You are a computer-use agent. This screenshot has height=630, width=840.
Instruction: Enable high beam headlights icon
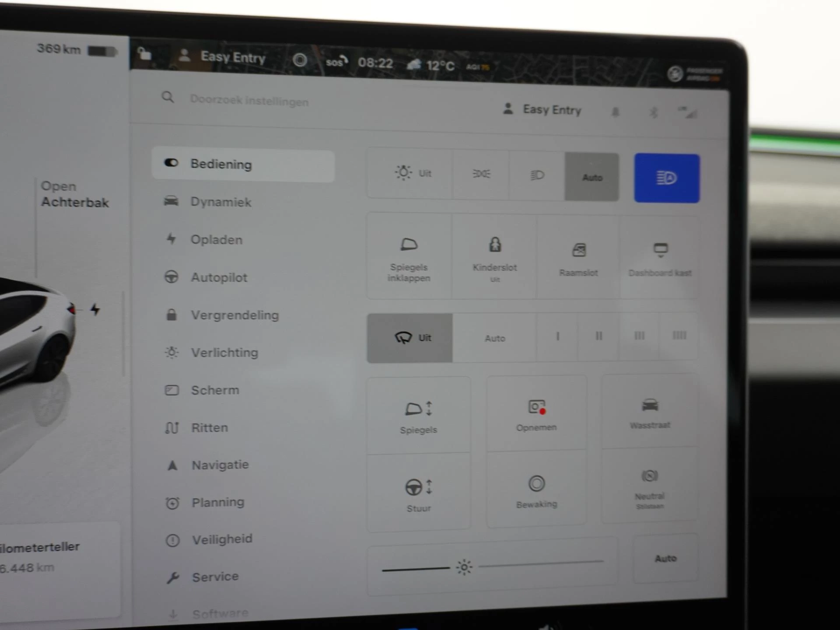tap(668, 176)
